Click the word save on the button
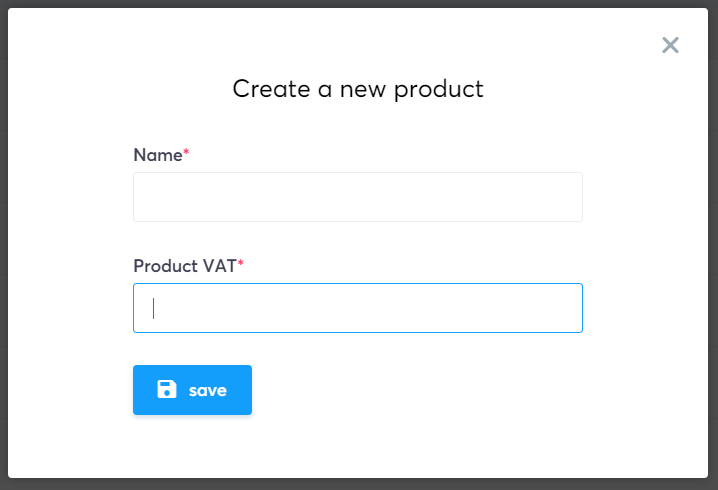 tap(207, 391)
